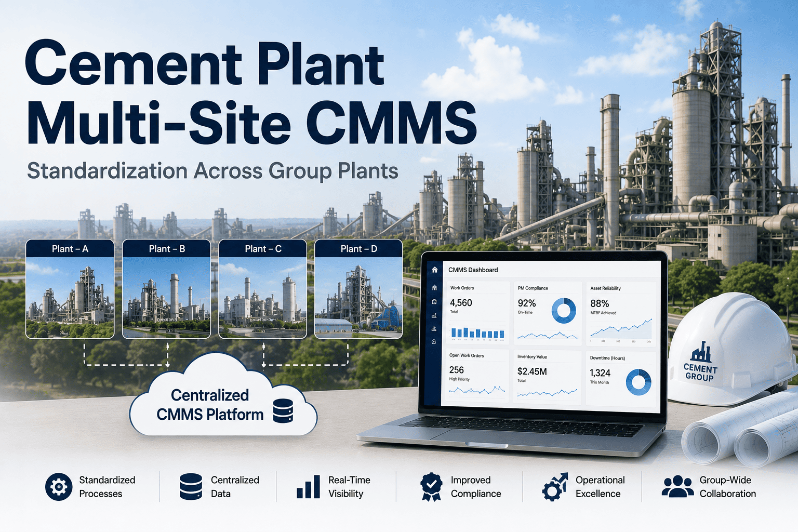Click the MTBF Achieved line chart
Viewport: 798px width, 532px height.
point(621,329)
